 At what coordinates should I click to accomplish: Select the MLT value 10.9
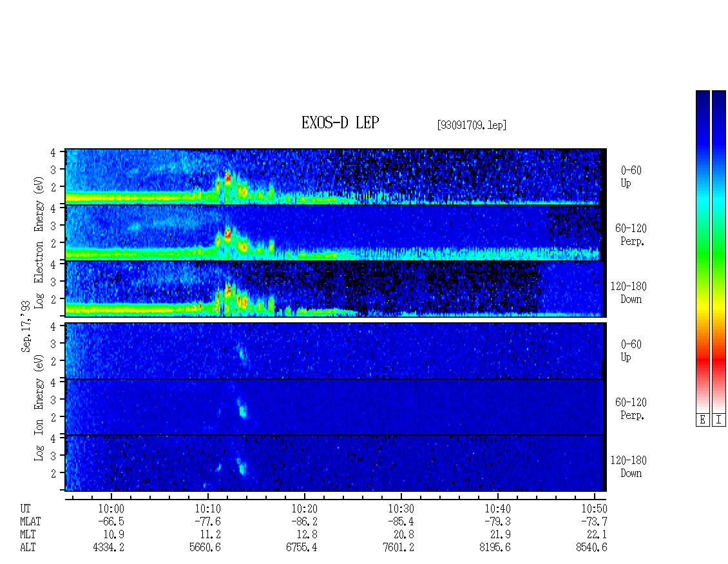114,535
